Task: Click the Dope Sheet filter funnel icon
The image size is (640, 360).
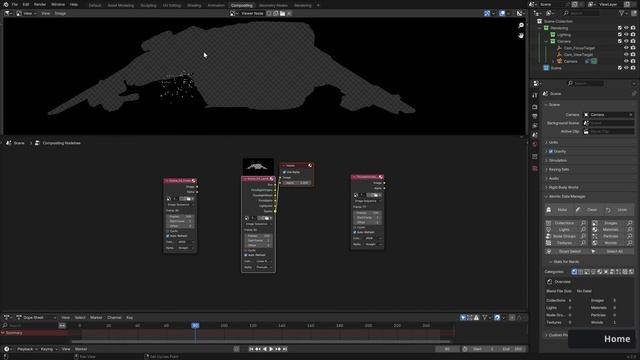Action: 484,318
